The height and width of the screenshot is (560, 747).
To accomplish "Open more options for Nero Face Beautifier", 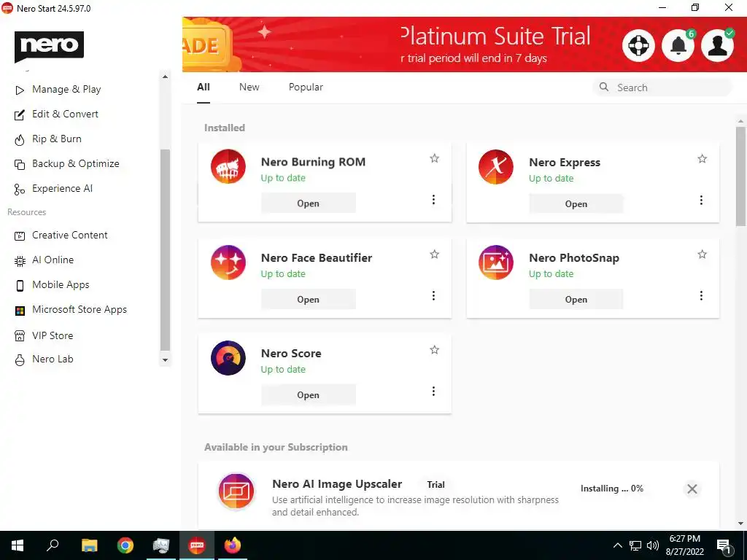I will coord(433,296).
